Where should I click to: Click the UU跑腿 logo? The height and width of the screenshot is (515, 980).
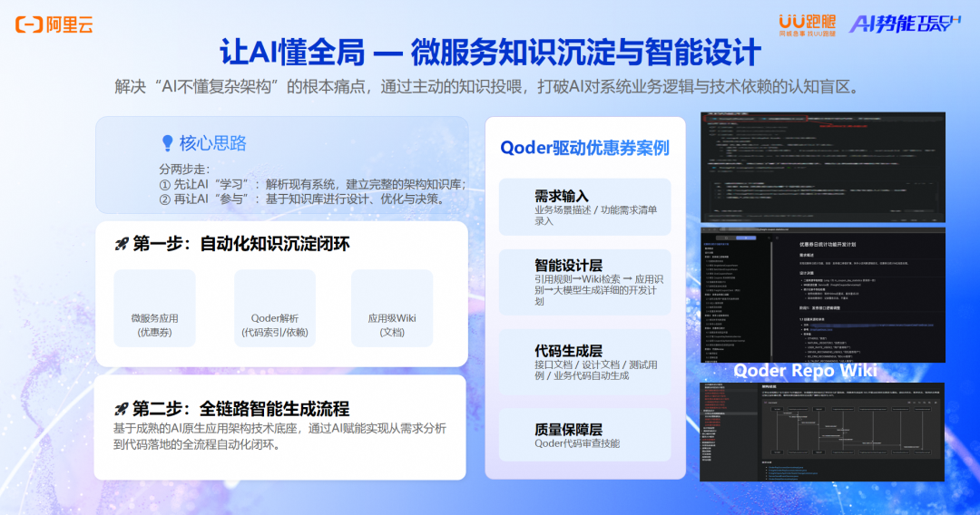click(x=808, y=25)
